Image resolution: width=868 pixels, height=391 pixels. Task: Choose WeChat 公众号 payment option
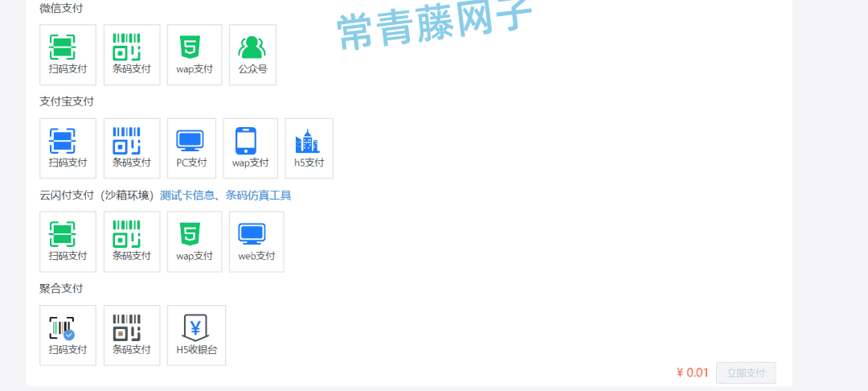point(252,55)
